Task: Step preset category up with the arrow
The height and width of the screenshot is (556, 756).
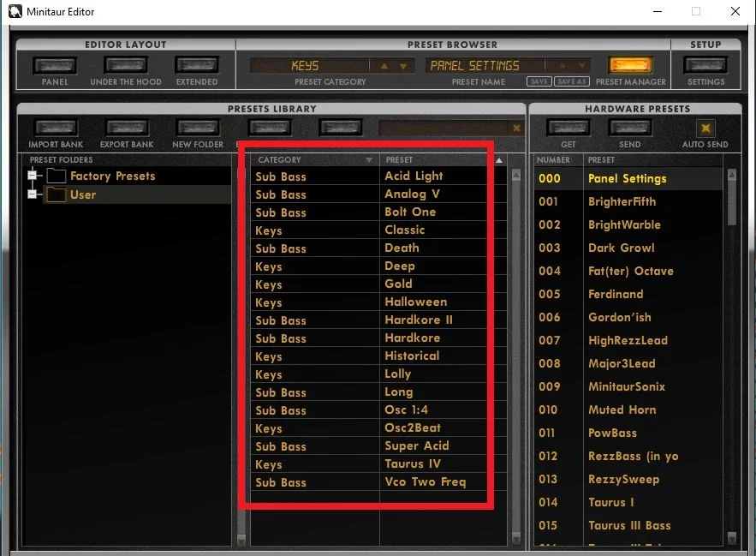Action: coord(384,66)
